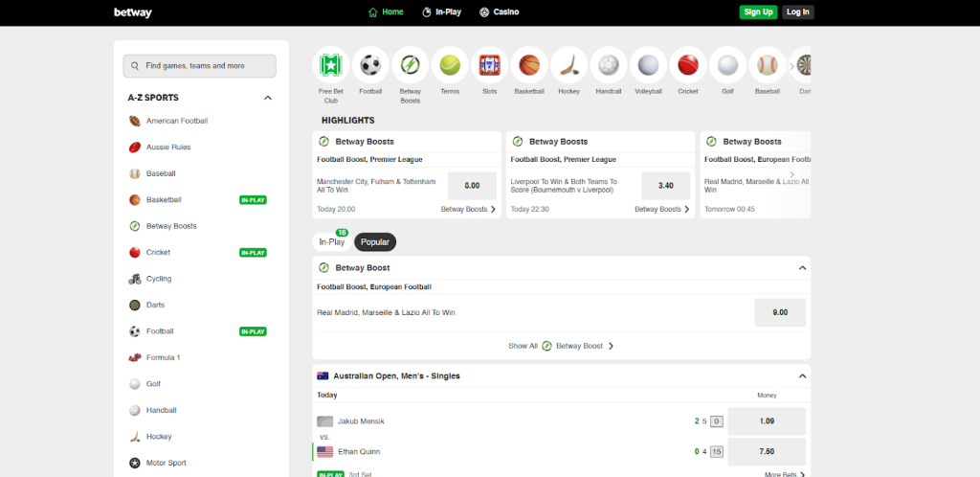Click the betway logo

pos(132,12)
